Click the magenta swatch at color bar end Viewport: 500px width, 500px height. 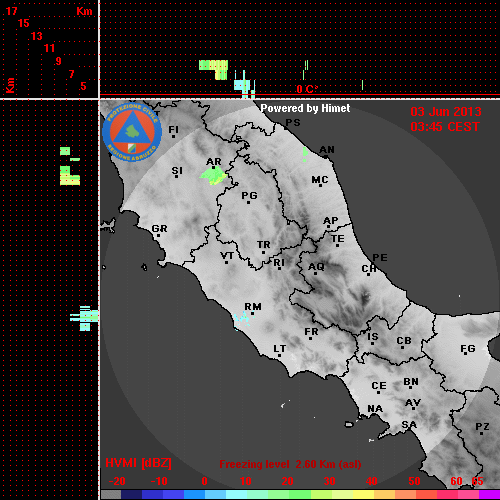click(x=489, y=494)
